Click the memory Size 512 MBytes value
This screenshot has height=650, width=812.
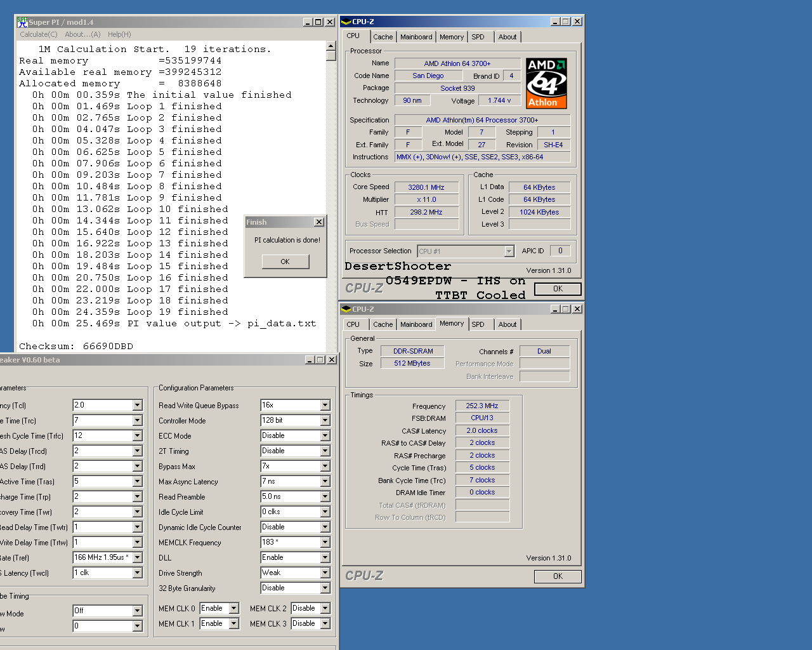click(412, 363)
